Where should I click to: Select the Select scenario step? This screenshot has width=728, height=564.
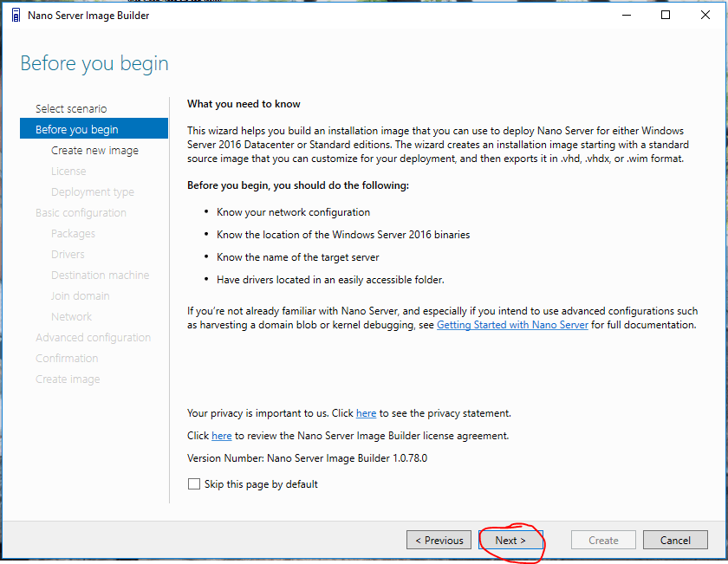point(71,108)
